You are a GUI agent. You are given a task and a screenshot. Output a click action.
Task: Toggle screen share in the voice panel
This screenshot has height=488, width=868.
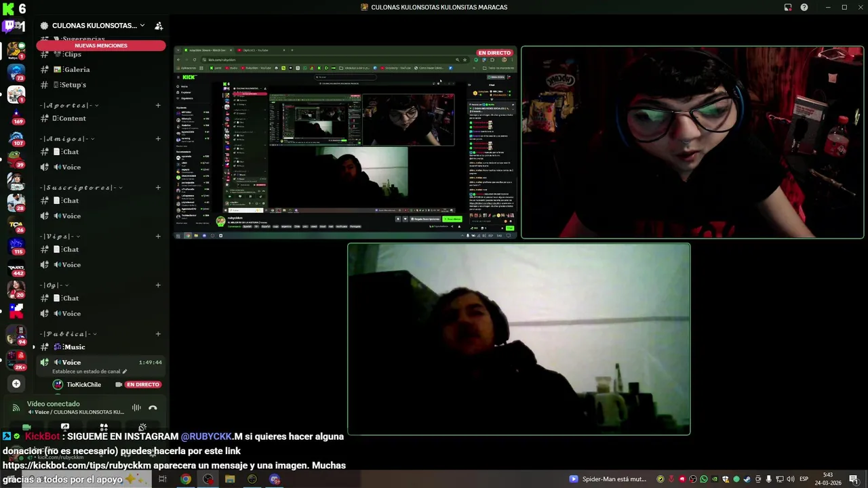65,428
